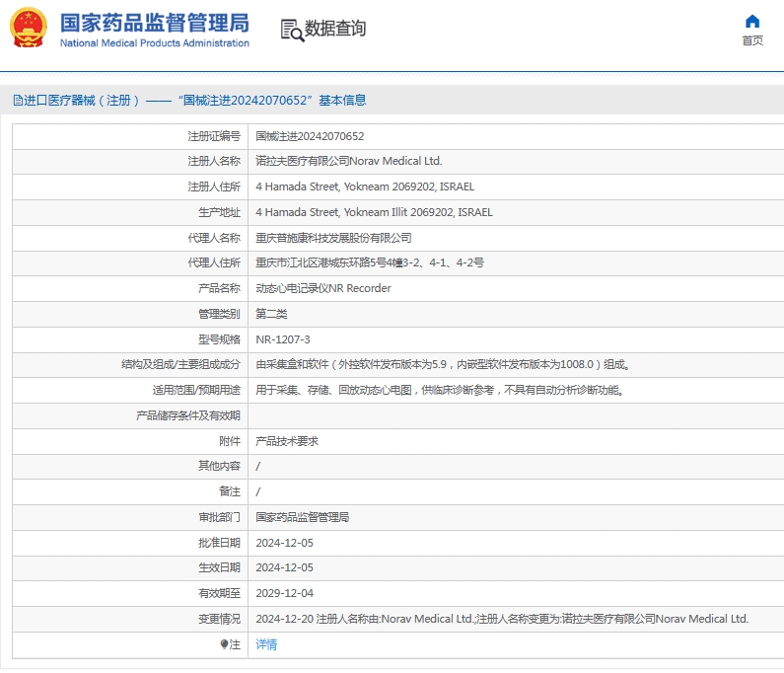Click the 代理人名称 label
The image size is (784, 673).
[214, 238]
